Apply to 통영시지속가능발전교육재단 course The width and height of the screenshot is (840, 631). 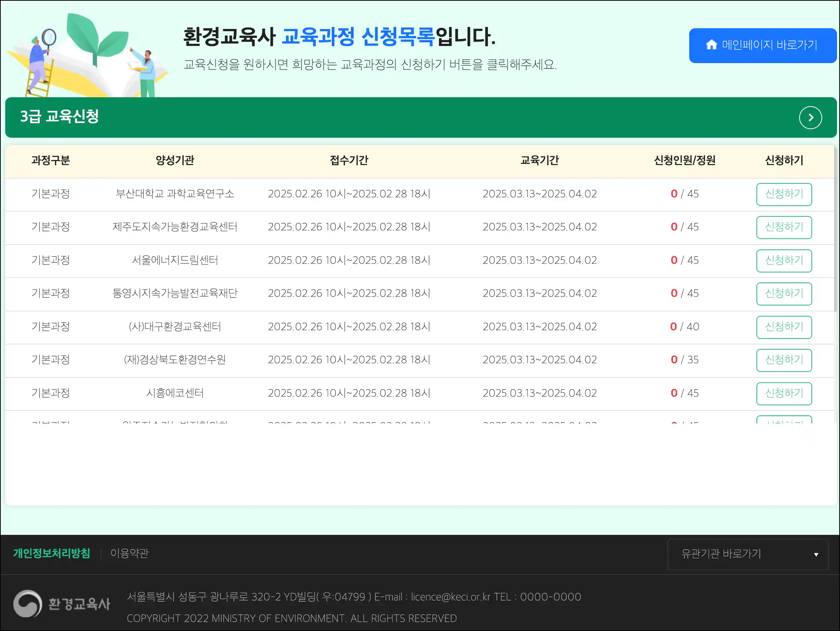[784, 294]
